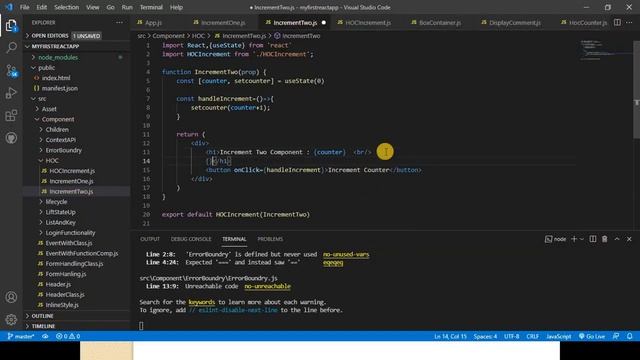The width and height of the screenshot is (640, 360).
Task: Click the no-unused-vars rule link
Action: 346,254
